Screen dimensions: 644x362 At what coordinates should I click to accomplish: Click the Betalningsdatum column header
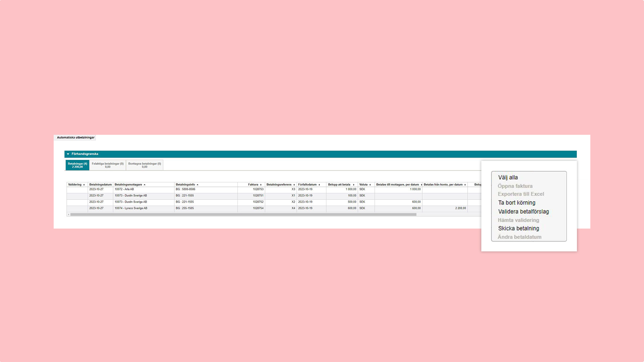tap(100, 185)
